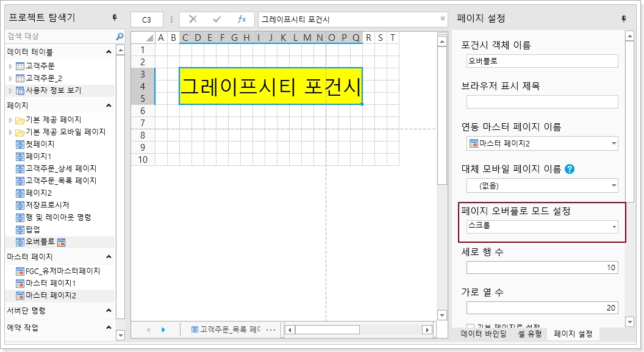The image size is (644, 352).
Task: Toggle the 기본 페이지로 설정 checkbox
Action: pyautogui.click(x=470, y=327)
